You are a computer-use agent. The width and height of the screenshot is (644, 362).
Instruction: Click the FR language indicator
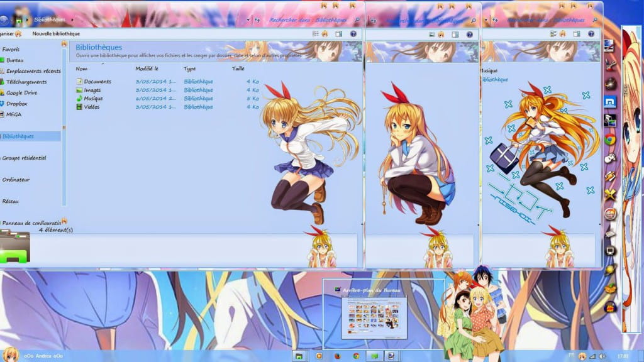pyautogui.click(x=571, y=356)
